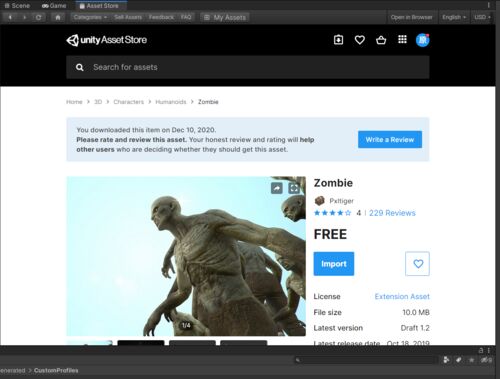The height and width of the screenshot is (379, 500).
Task: Switch to the Game tab
Action: click(54, 6)
